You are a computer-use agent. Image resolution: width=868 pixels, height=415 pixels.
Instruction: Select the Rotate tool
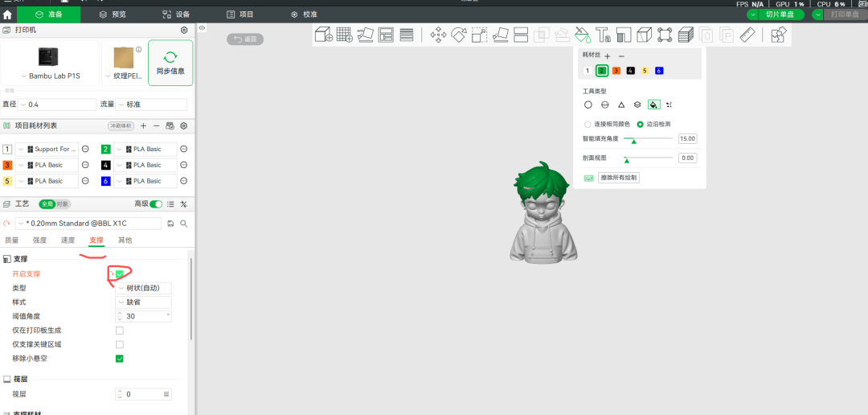click(459, 35)
